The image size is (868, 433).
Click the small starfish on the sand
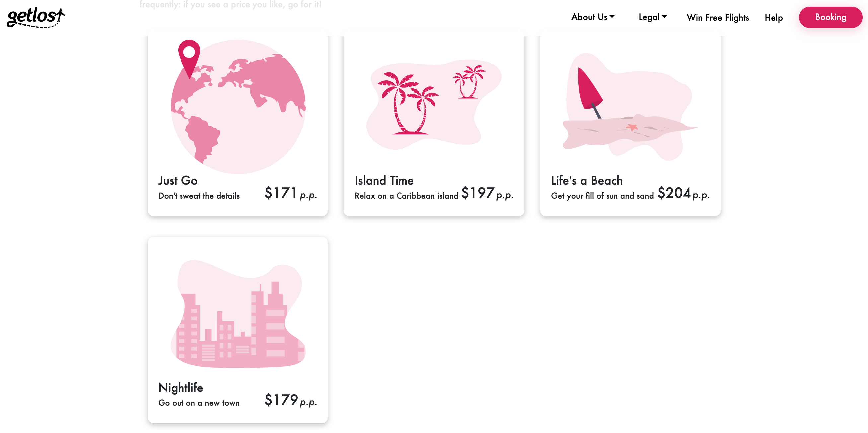632,127
